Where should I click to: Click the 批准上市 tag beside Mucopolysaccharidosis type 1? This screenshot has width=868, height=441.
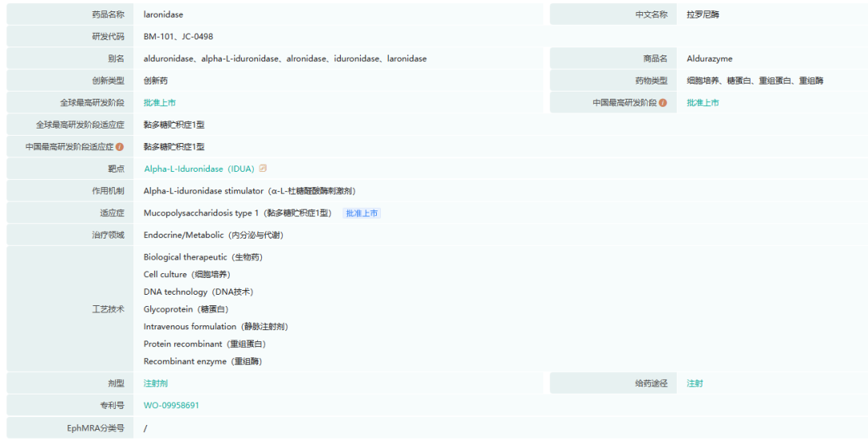[362, 213]
